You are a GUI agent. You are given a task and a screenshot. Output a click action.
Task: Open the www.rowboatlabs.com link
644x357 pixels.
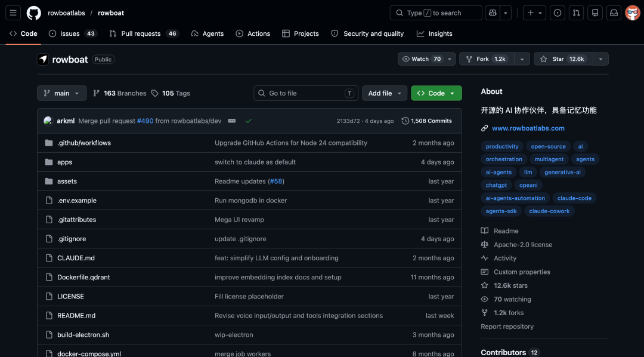(528, 128)
